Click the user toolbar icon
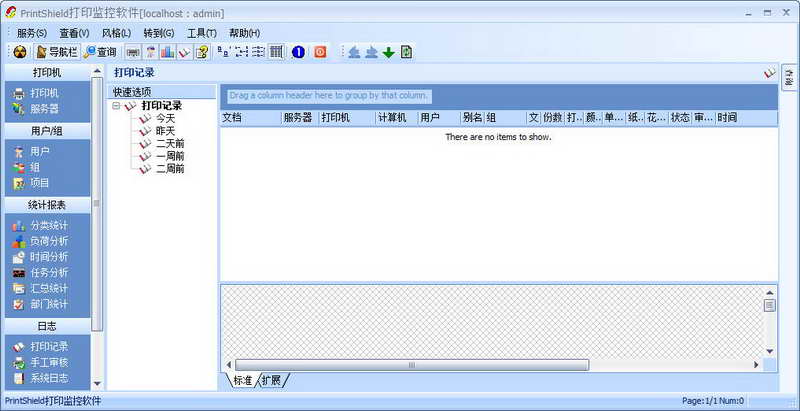Viewport: 800px width, 411px height. tap(151, 52)
